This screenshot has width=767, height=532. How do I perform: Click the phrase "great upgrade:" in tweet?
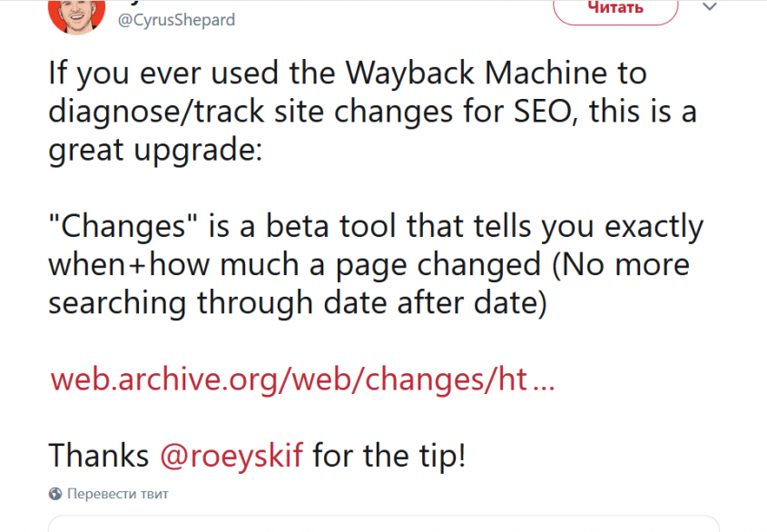155,148
